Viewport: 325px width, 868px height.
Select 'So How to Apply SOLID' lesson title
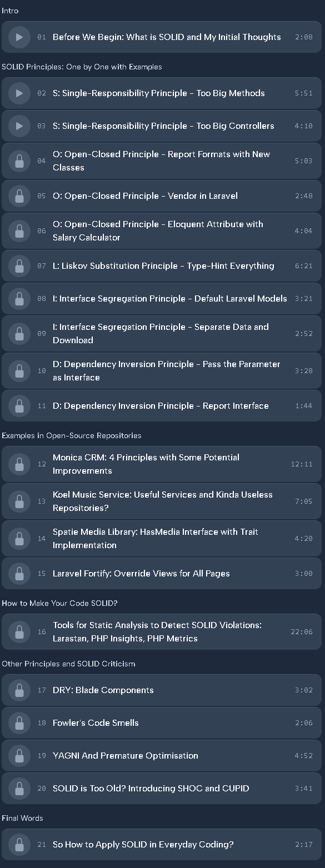(143, 845)
